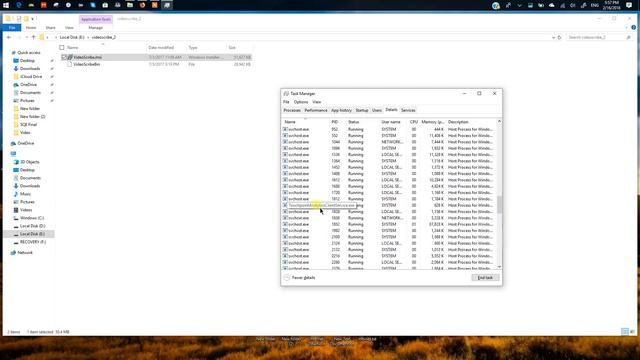Click Fewer details in Task Manager

(300, 278)
